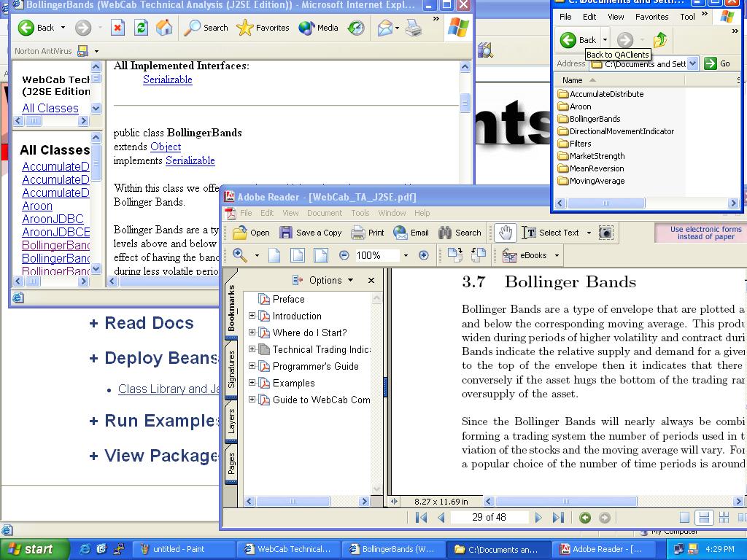
Task: Expand the Introduction bookmark
Action: coord(252,315)
